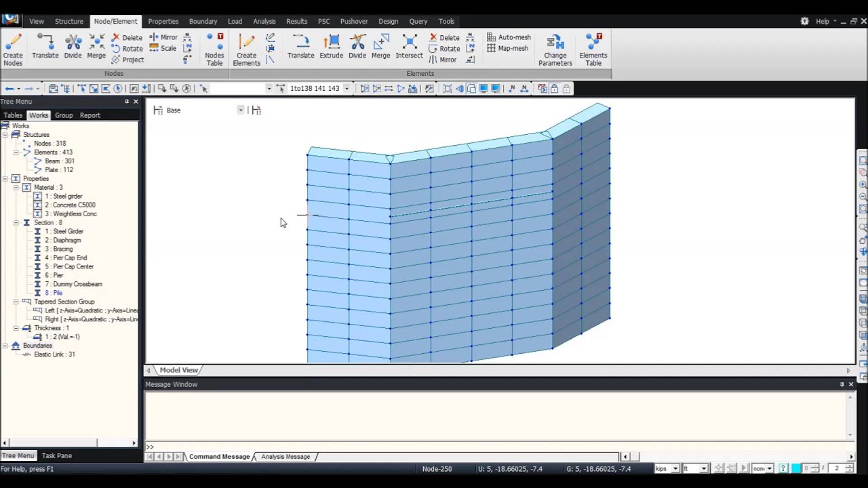Click the Create Nodes tool
Viewport: 868px width, 488px height.
tap(13, 49)
